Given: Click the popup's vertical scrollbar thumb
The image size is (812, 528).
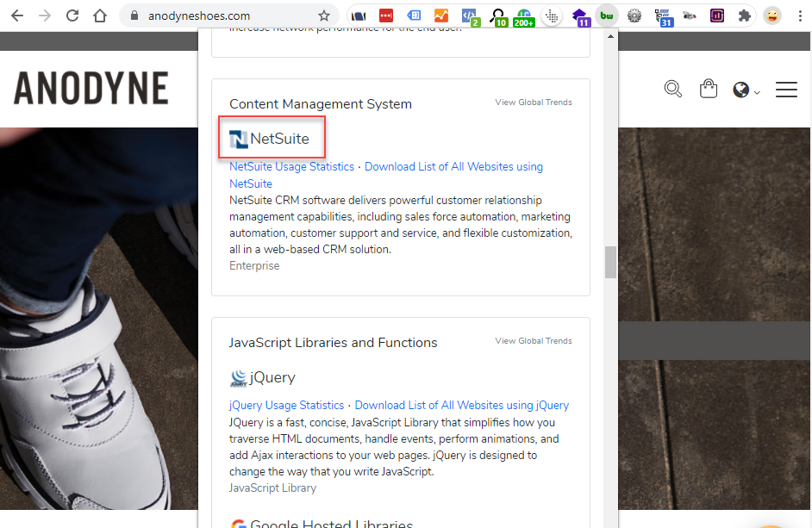Looking at the screenshot, I should (x=610, y=262).
